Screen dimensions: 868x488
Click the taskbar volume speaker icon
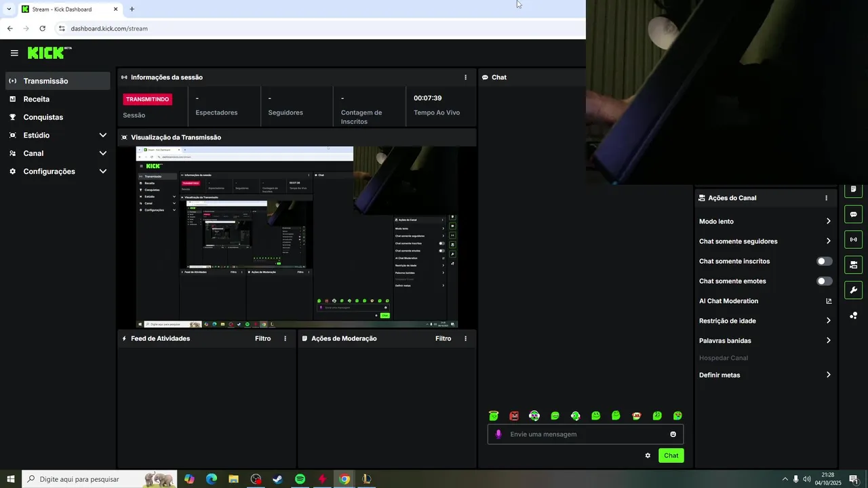806,479
